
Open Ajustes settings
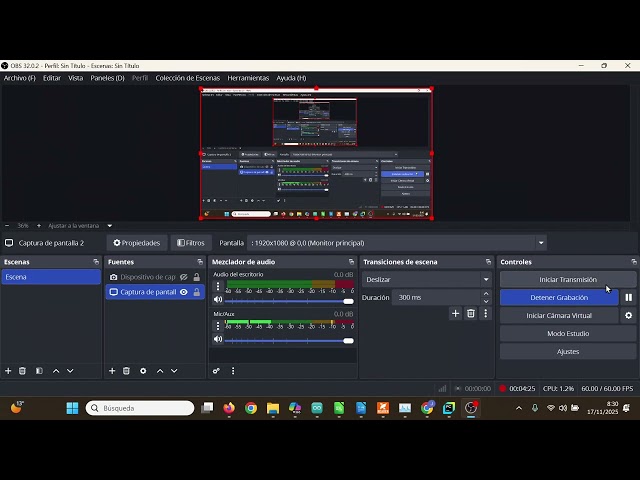click(x=568, y=351)
